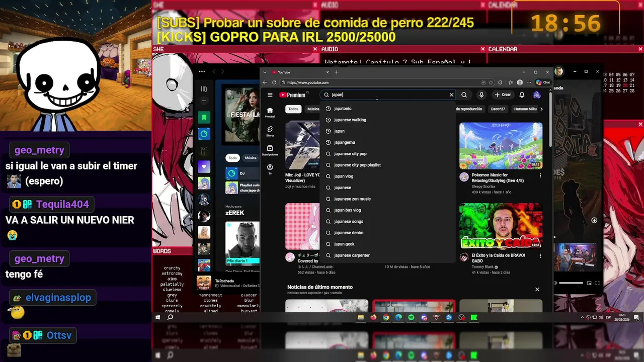Click taskbar search magnifier

[x=170, y=317]
